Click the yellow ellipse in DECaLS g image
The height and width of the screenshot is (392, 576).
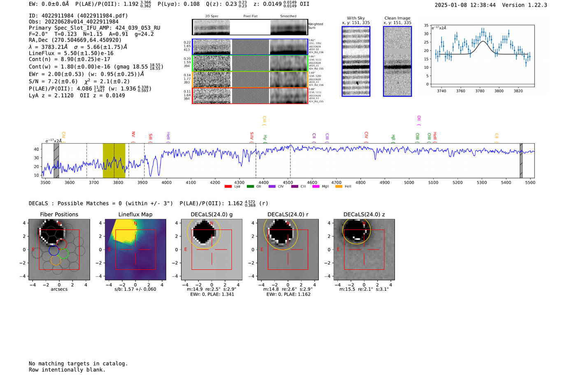click(x=204, y=232)
